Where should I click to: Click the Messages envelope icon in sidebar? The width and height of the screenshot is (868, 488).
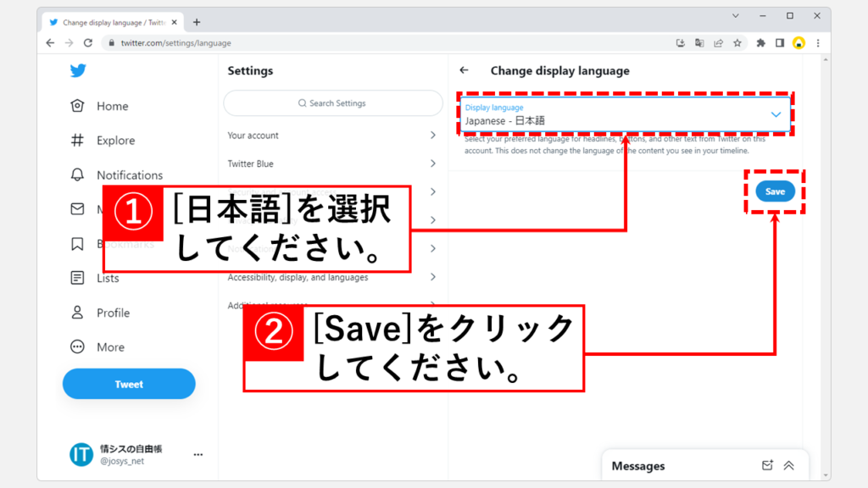point(77,209)
